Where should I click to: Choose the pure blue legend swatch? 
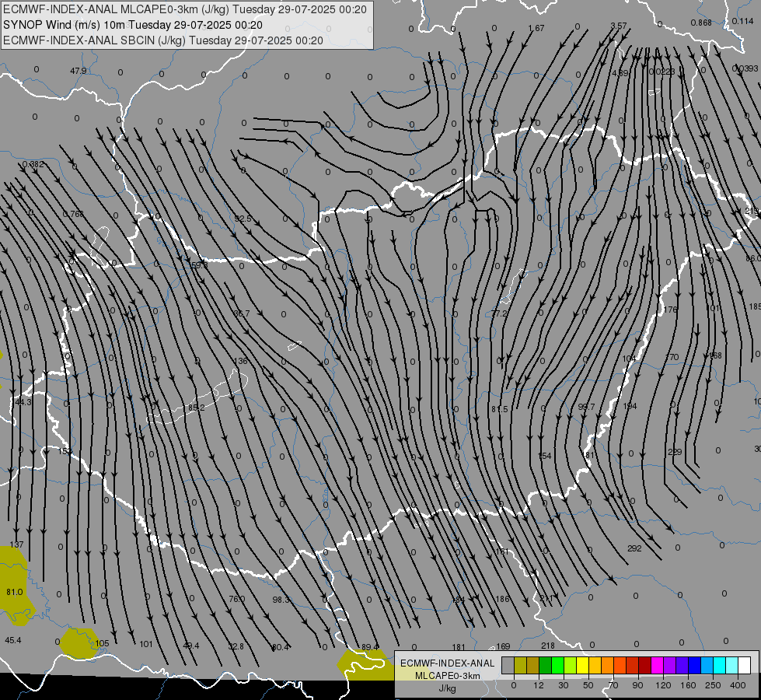694,665
